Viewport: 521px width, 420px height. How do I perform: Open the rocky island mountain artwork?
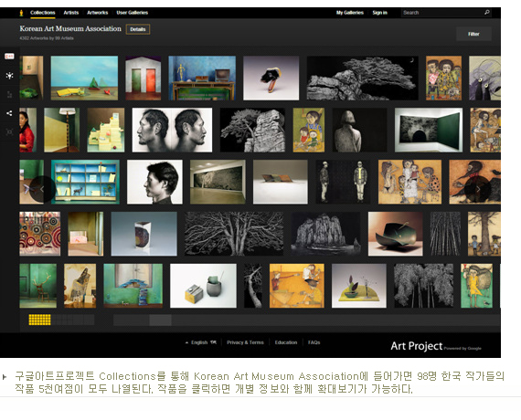[x=325, y=234]
